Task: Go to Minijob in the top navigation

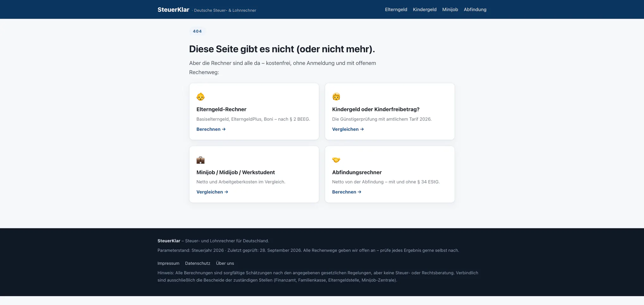Action: [x=450, y=10]
